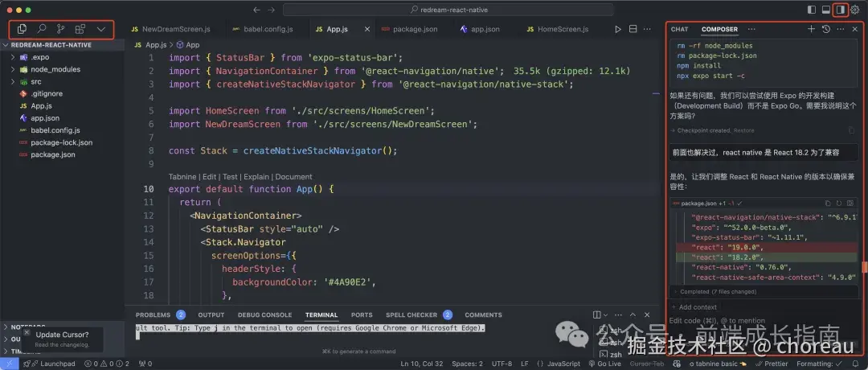This screenshot has height=370, width=868.
Task: Open the Extensions view icon
Action: tap(80, 29)
